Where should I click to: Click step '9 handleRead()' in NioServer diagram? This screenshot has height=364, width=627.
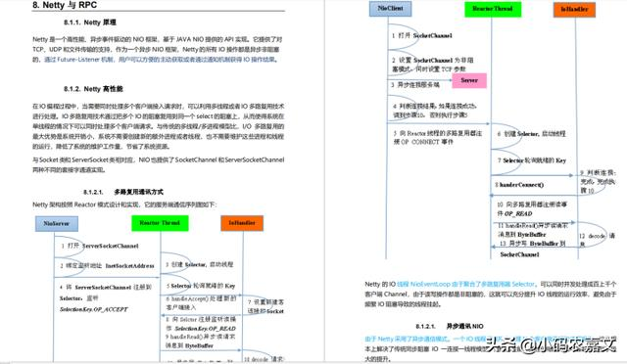[200, 341]
